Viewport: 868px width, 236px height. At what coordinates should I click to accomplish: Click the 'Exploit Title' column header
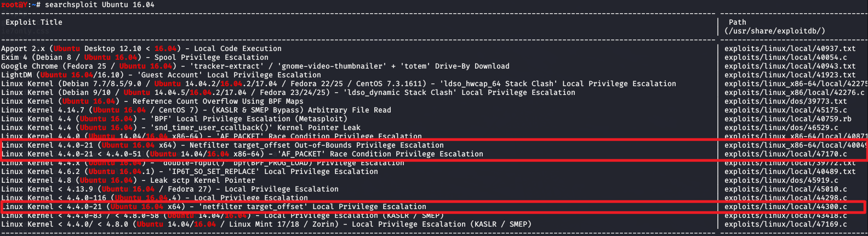coord(34,23)
